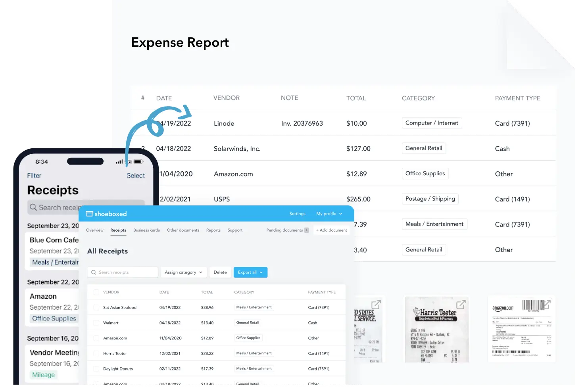Check the Daylight Donuts row checkbox
This screenshot has width=588, height=391.
(96, 369)
